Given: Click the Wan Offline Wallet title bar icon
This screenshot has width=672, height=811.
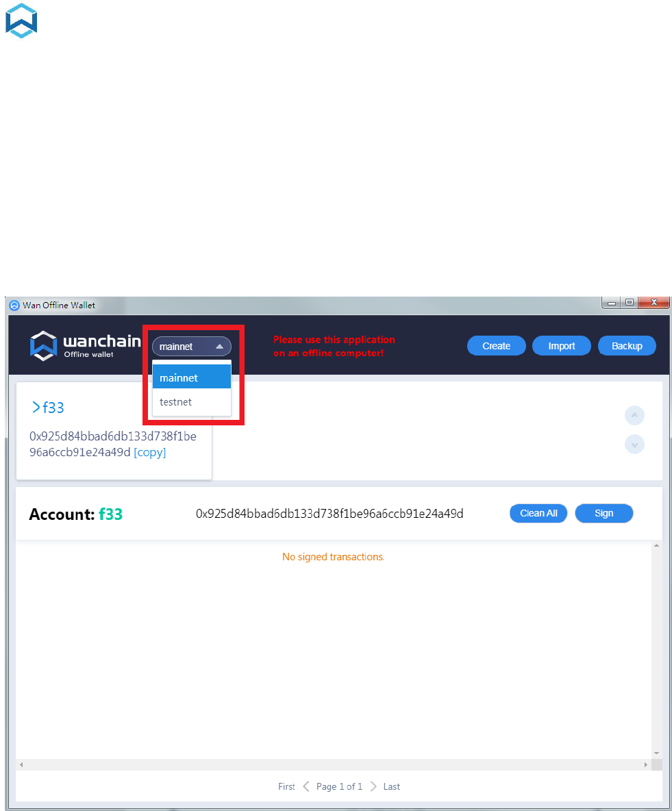Looking at the screenshot, I should (14, 305).
